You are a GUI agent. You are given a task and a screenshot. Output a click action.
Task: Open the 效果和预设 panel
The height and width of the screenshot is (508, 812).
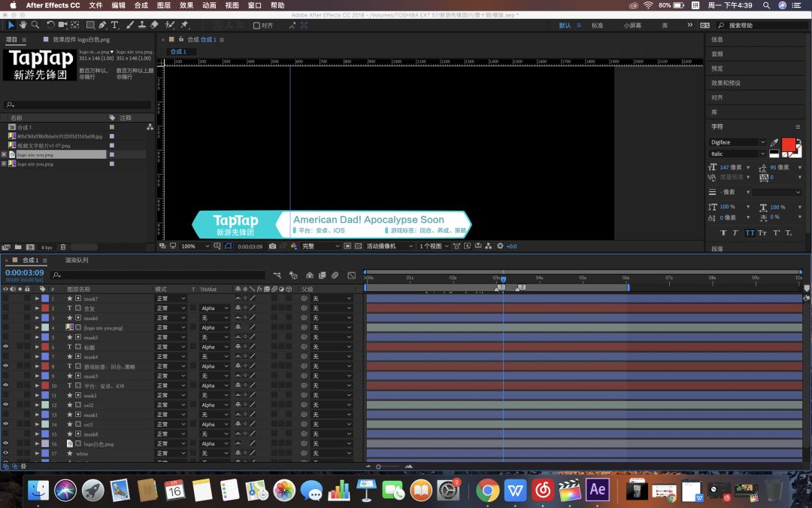726,83
